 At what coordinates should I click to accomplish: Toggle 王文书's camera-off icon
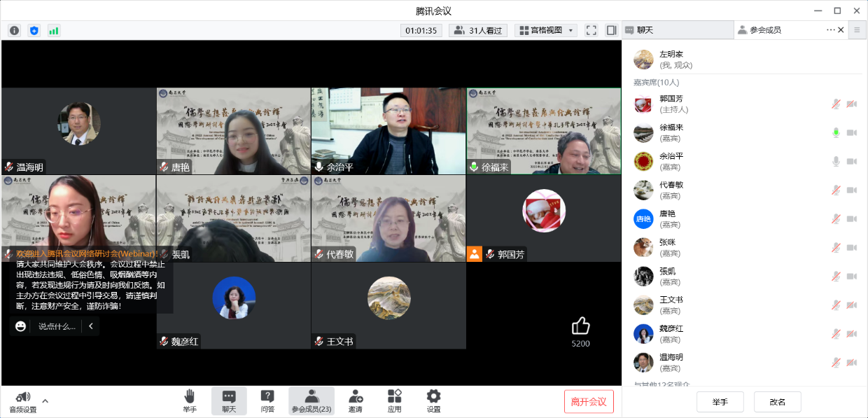852,305
